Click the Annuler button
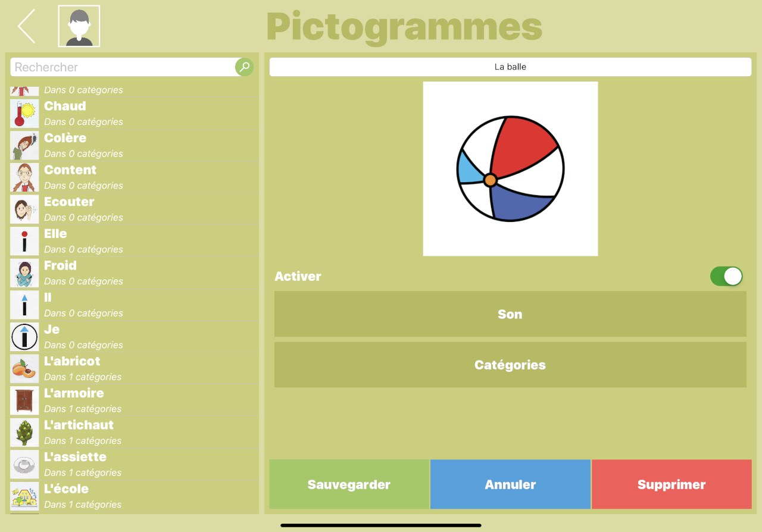 tap(510, 484)
